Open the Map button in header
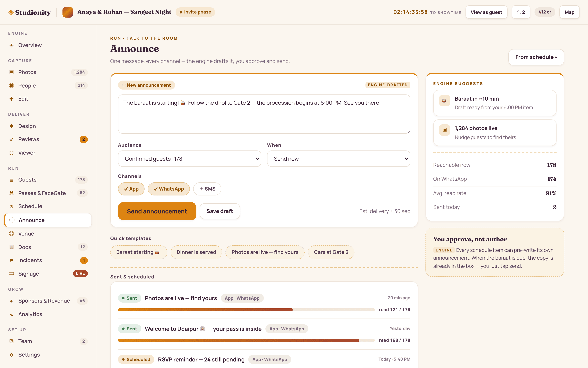 point(569,12)
